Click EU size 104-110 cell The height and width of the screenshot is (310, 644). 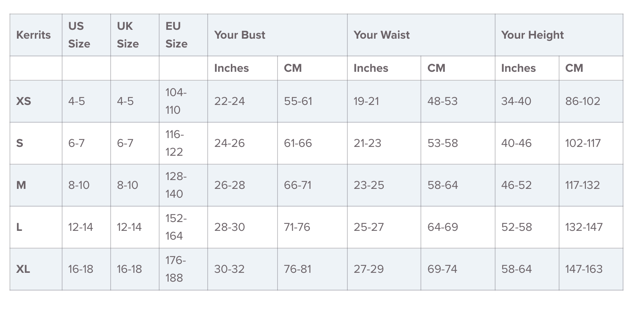point(176,101)
